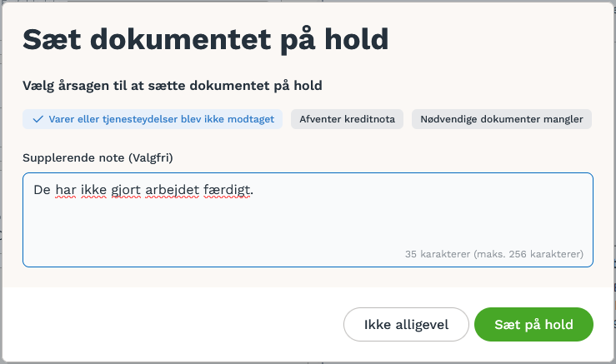Place cursor in word 'har' in note
This screenshot has height=364, width=616.
coord(66,190)
